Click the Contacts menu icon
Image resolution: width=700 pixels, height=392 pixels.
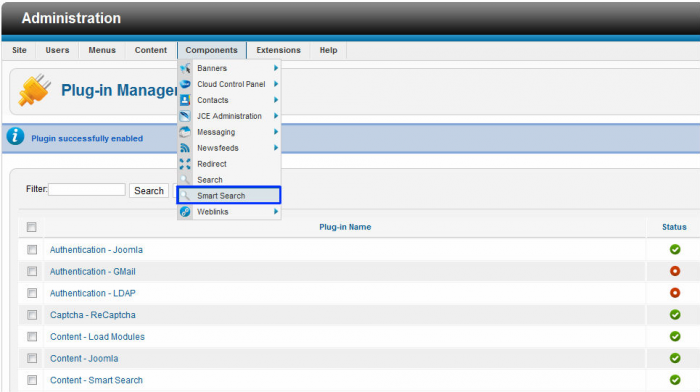coord(185,100)
